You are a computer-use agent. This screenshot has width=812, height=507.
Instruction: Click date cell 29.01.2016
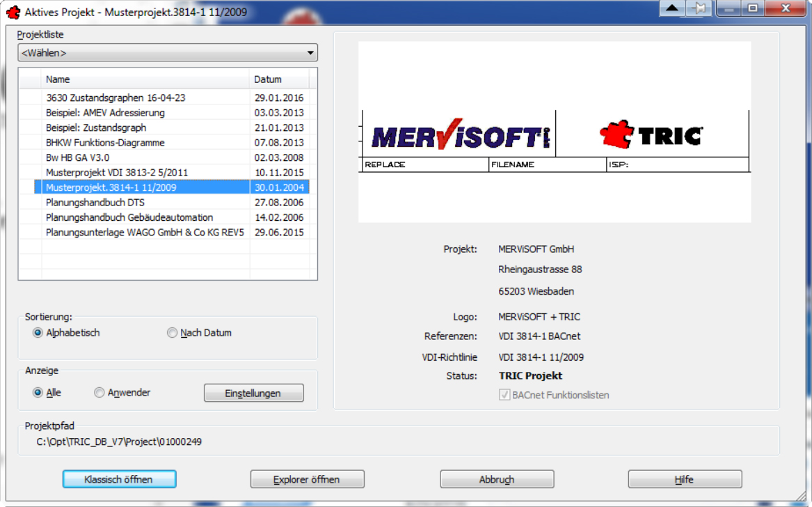coord(279,97)
